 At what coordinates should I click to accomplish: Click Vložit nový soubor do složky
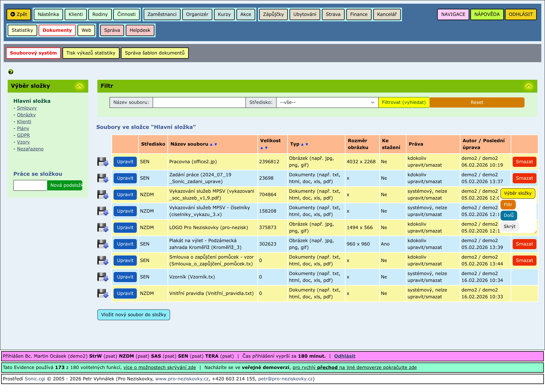[x=133, y=315]
